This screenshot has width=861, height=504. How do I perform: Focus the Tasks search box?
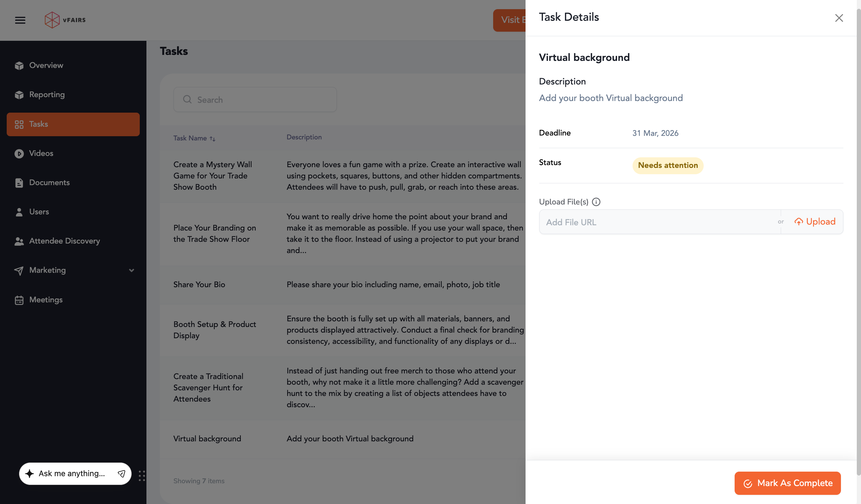pyautogui.click(x=260, y=100)
